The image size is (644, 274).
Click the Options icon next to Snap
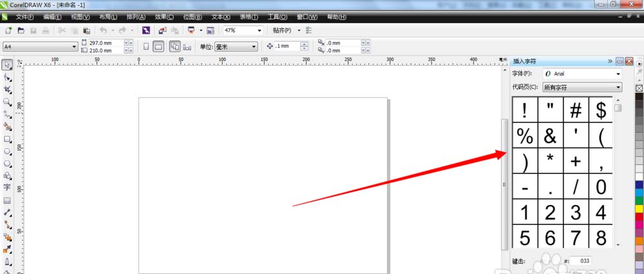pos(309,30)
